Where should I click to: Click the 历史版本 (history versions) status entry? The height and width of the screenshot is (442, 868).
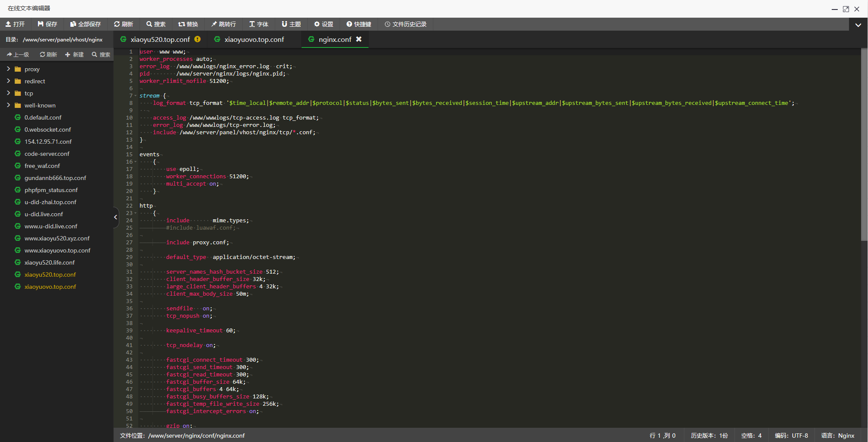tap(709, 436)
